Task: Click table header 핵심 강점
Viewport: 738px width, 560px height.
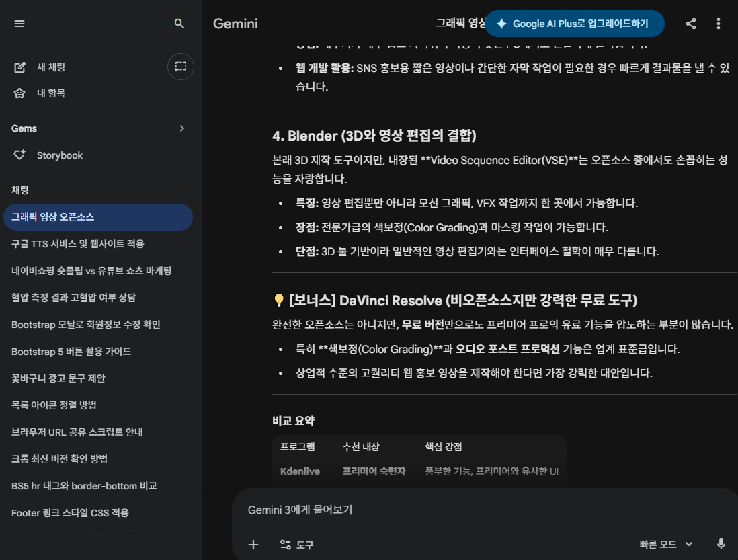Action: [444, 446]
